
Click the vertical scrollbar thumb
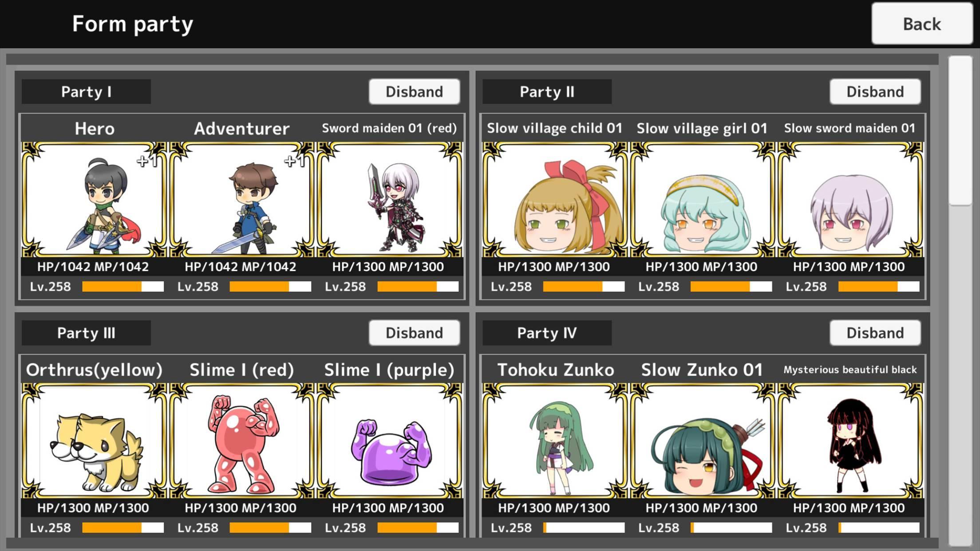pos(960,131)
